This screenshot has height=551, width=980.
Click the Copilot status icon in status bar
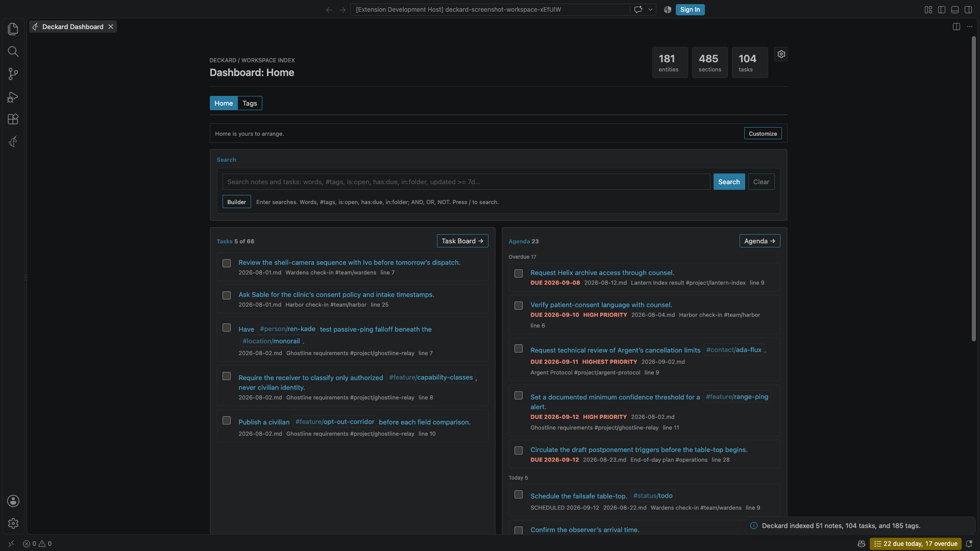pos(861,544)
